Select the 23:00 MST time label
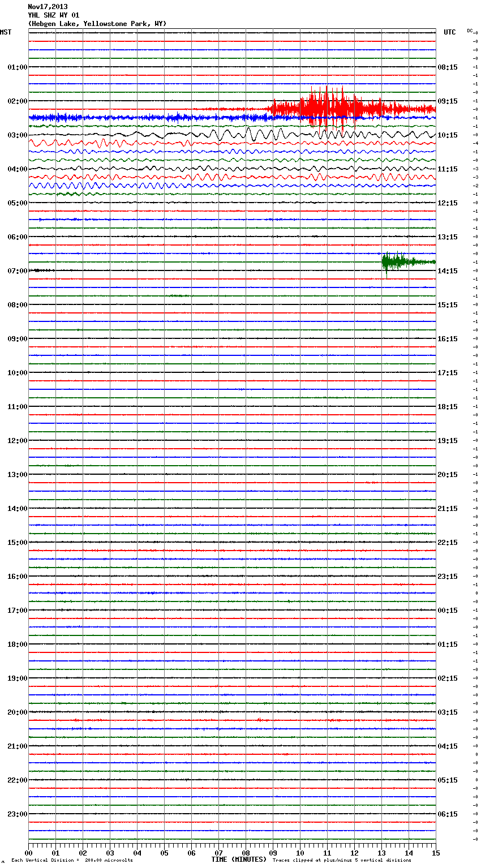Viewport: 481px width, 868px height. (18, 814)
